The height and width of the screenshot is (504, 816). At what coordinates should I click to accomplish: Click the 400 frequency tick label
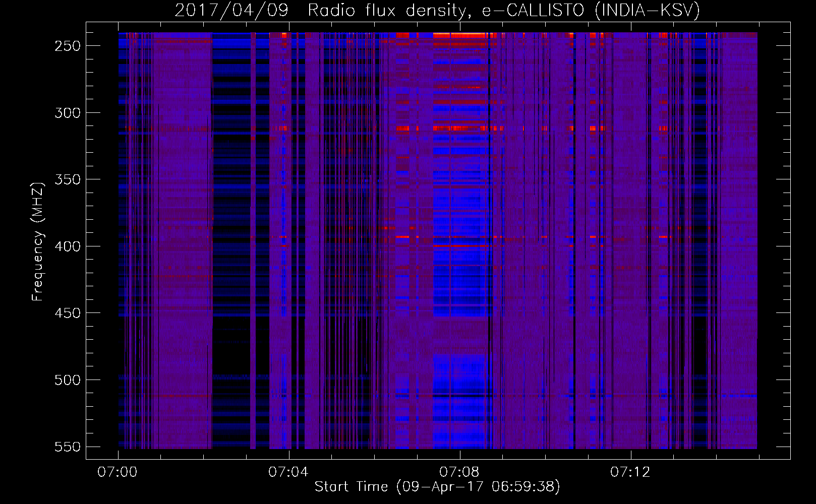coord(68,246)
